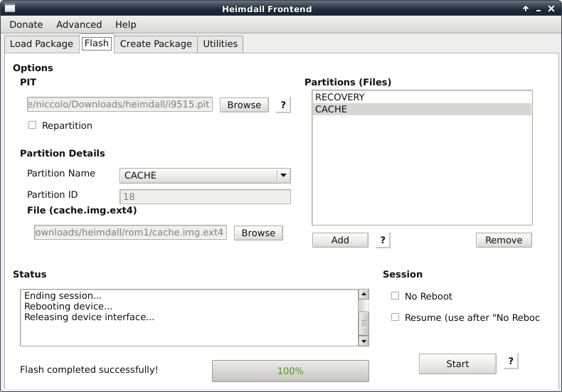Click the Partition ID field showing 18
The width and height of the screenshot is (562, 392).
tap(205, 197)
